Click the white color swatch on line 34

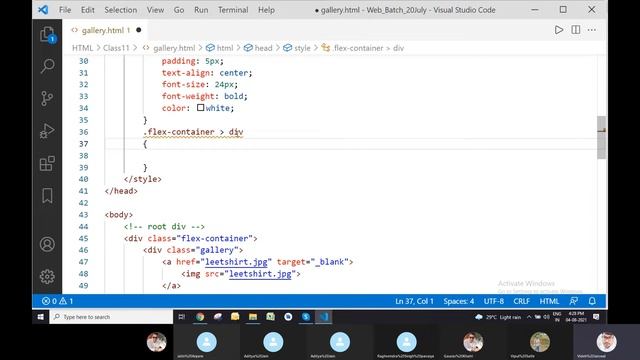(x=200, y=108)
